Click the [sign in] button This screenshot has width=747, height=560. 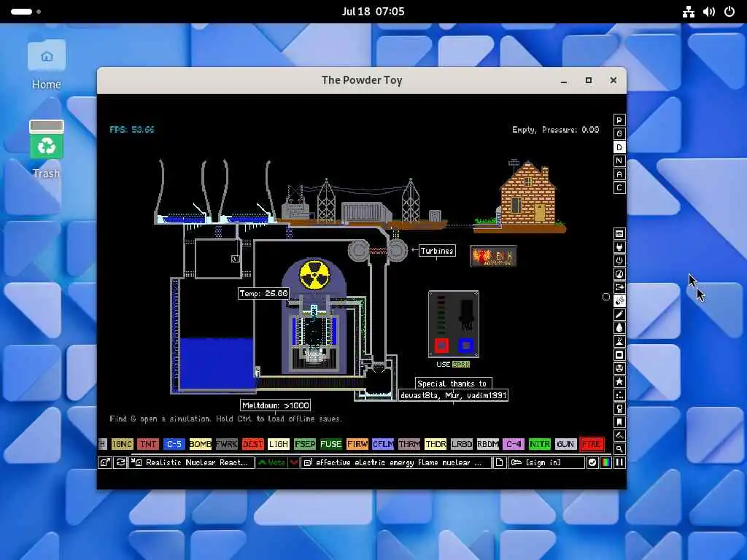(546, 462)
